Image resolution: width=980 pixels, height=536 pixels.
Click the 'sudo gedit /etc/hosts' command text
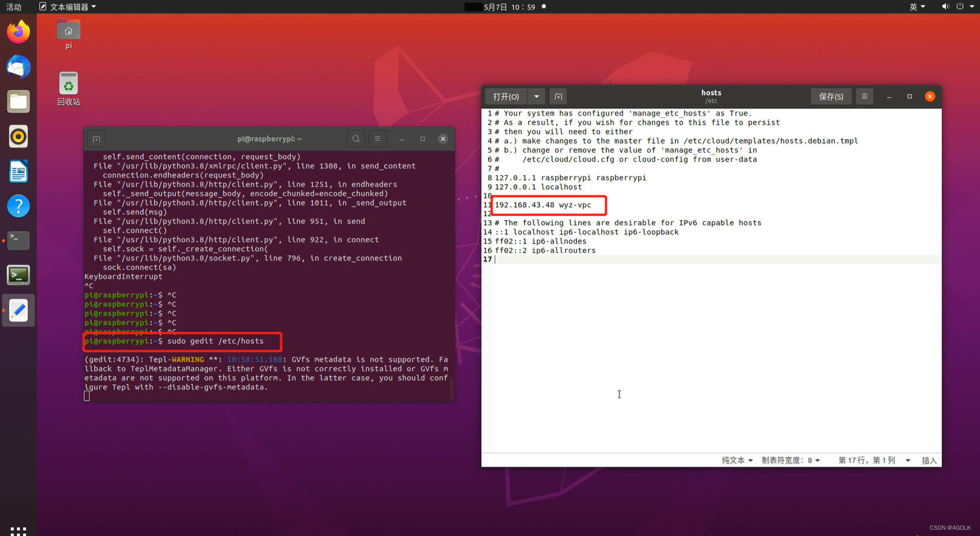tap(215, 341)
